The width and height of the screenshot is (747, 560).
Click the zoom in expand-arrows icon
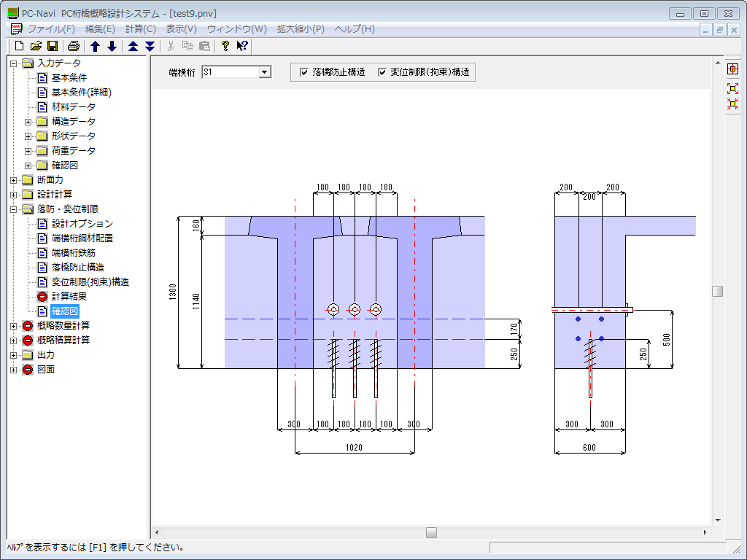(x=732, y=87)
